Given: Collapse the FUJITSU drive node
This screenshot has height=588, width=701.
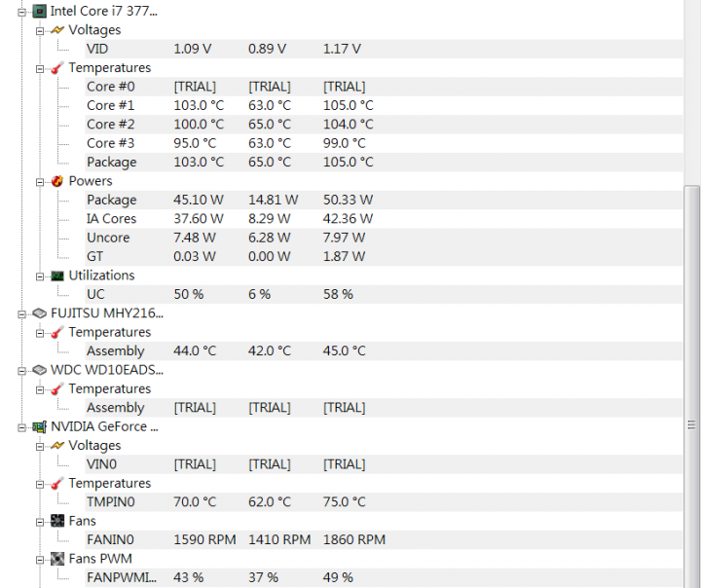Looking at the screenshot, I should click(x=23, y=313).
